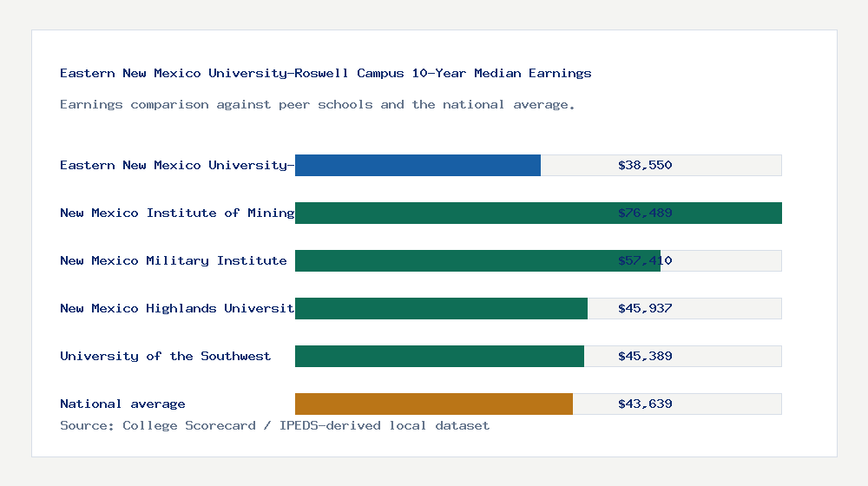Click the $76,489 value
This screenshot has height=486, width=868.
[x=645, y=213]
